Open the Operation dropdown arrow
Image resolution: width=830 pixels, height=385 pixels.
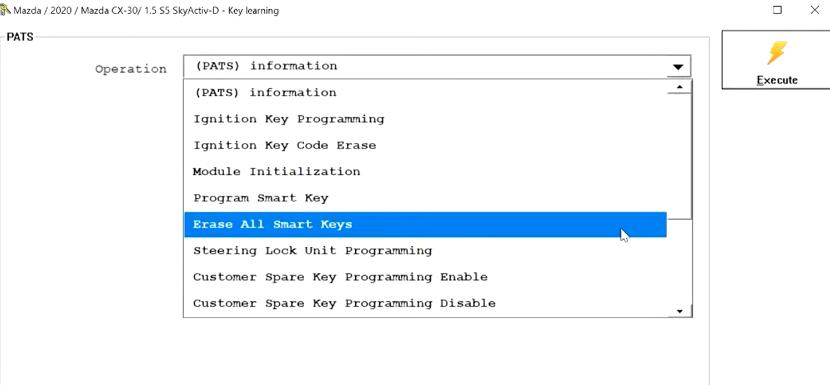click(678, 67)
